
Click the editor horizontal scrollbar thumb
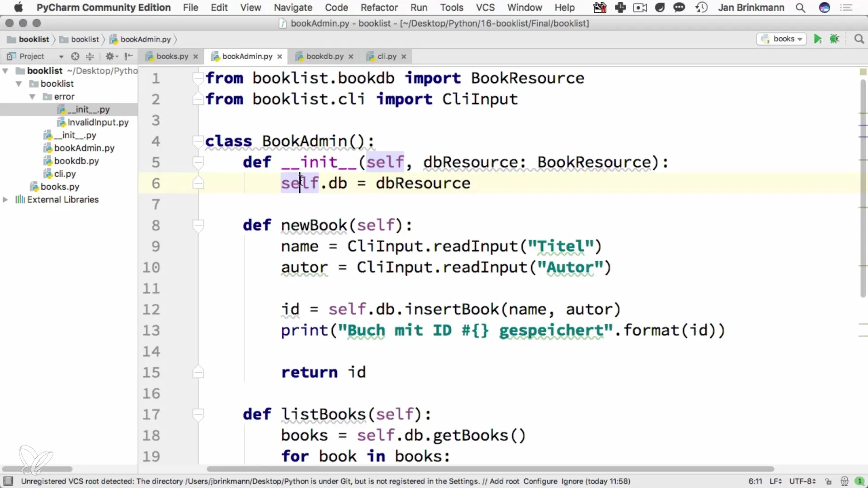(x=491, y=469)
